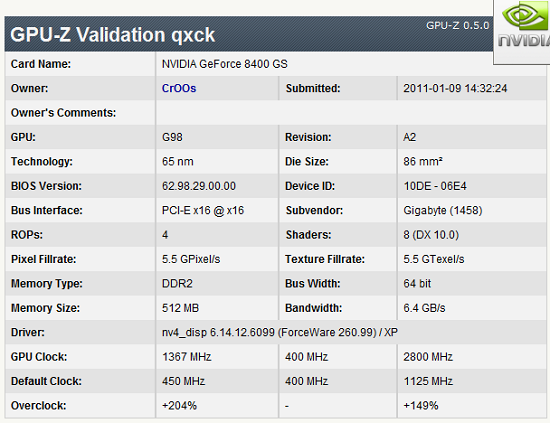Click the Gigabyte (1458) subvendor value
The height and width of the screenshot is (423, 550).
(x=443, y=210)
